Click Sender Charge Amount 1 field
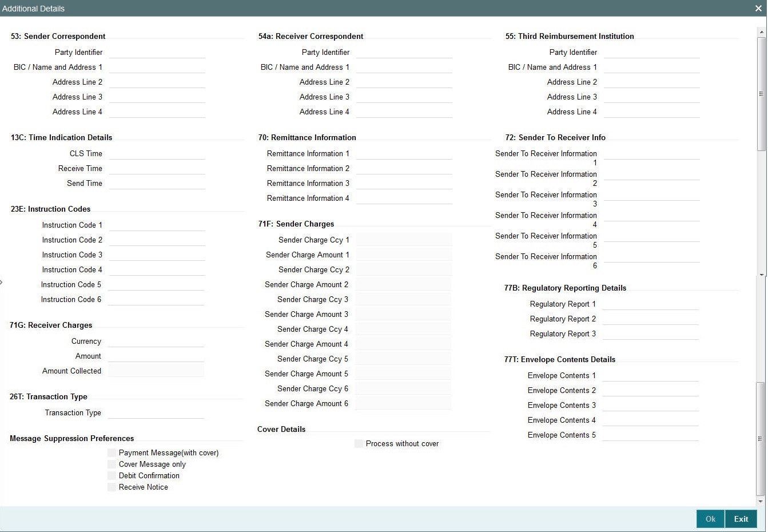The height and width of the screenshot is (532, 768). coord(404,255)
